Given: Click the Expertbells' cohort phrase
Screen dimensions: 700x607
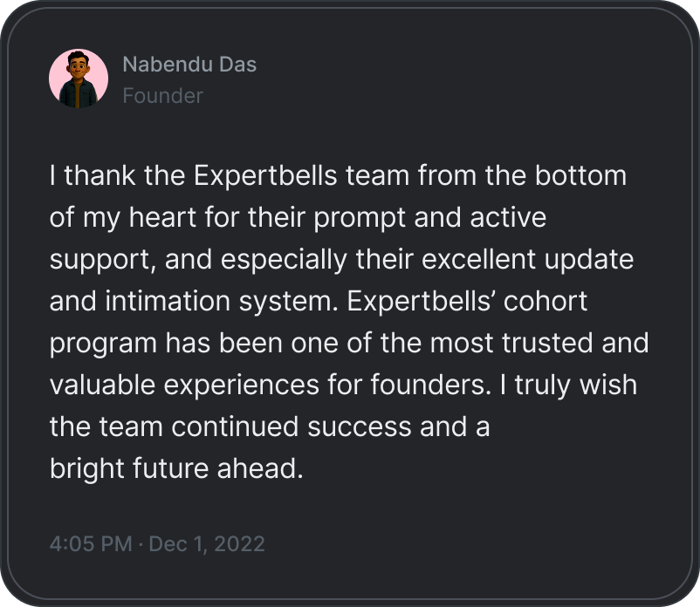Looking at the screenshot, I should (x=467, y=301).
